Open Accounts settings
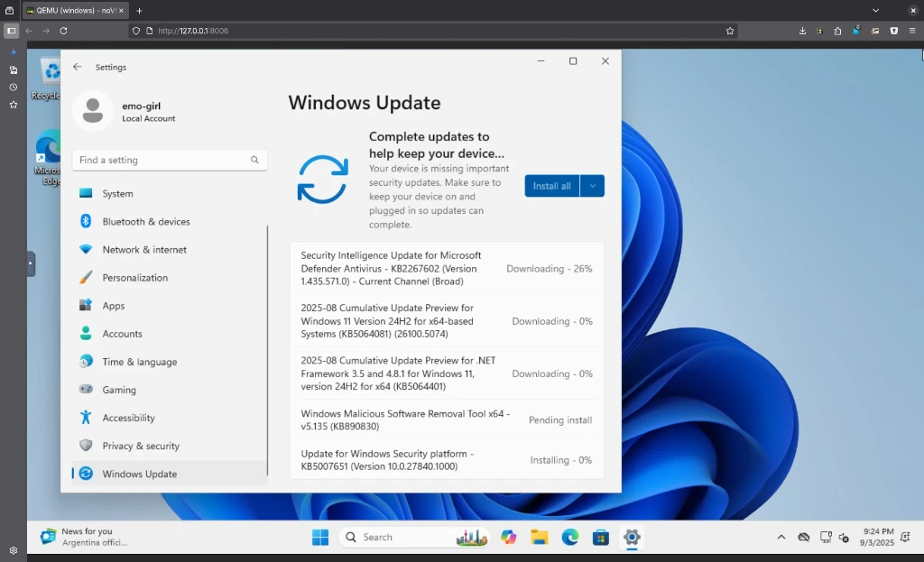Viewport: 924px width, 562px height. [170, 334]
